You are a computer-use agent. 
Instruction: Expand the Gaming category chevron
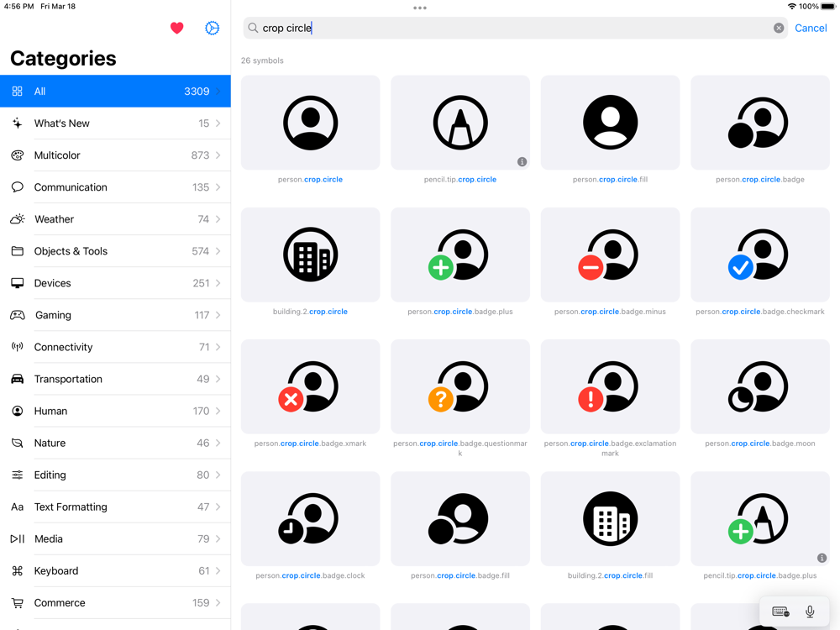click(218, 315)
